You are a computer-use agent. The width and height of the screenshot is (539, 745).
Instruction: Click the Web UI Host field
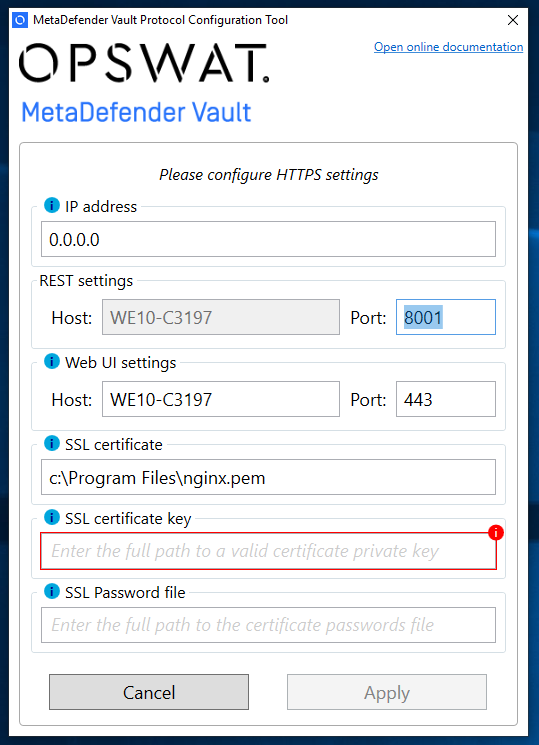point(221,399)
